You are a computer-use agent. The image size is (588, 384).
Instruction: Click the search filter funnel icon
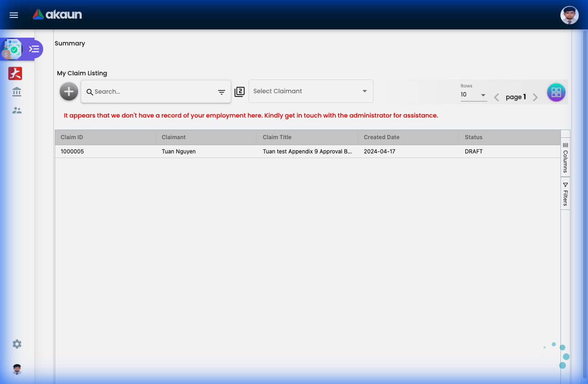pyautogui.click(x=221, y=92)
